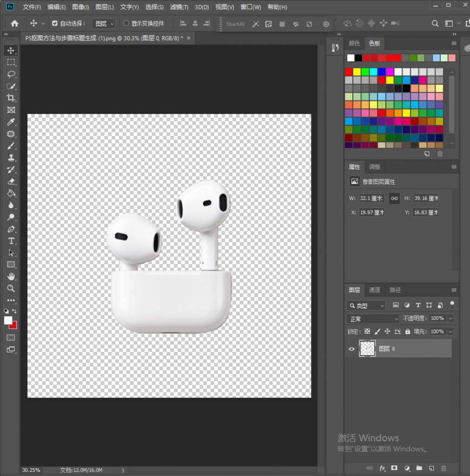The width and height of the screenshot is (470, 476).
Task: Enable the 显示变换控件 checkbox
Action: point(126,23)
